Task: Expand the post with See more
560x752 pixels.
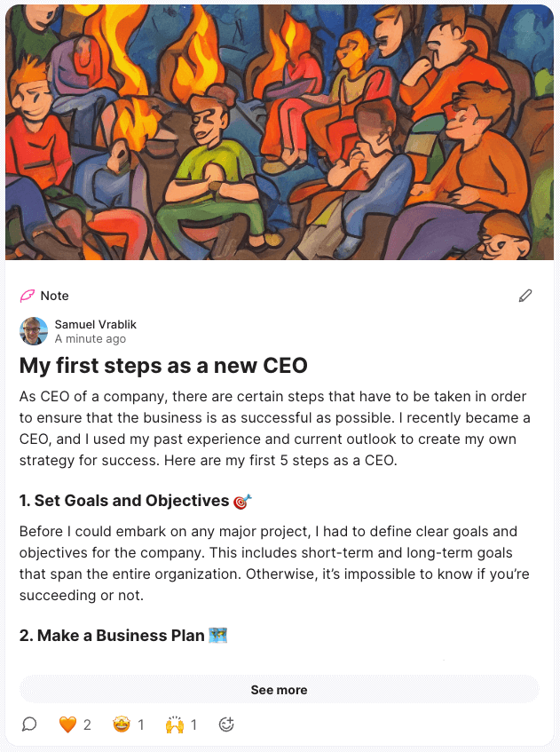Action: coord(279,690)
